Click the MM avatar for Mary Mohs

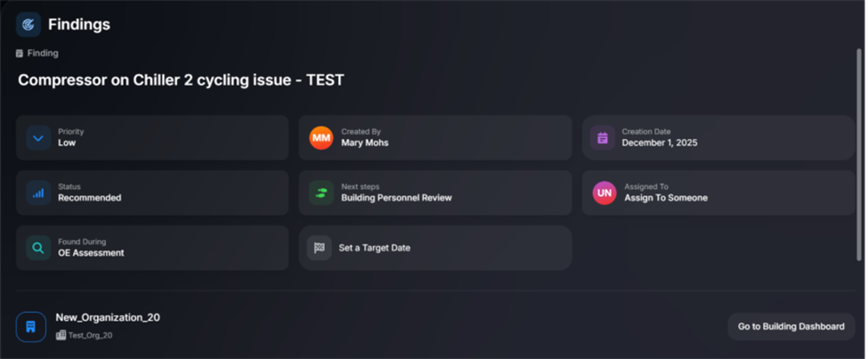tap(321, 138)
